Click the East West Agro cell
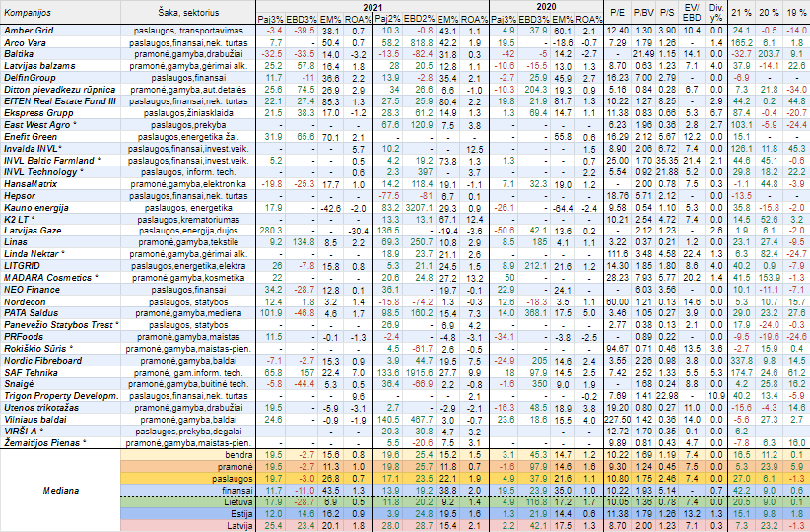The height and width of the screenshot is (532, 810). point(60,125)
